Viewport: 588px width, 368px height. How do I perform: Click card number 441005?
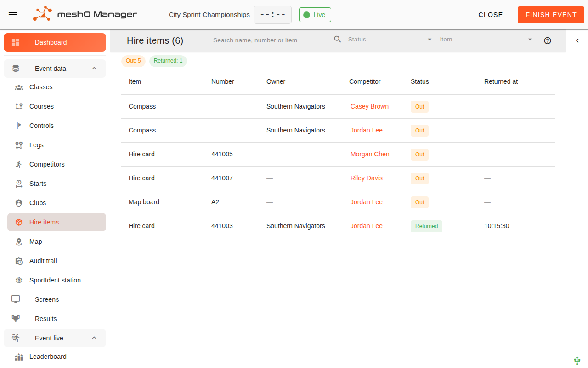click(x=222, y=154)
